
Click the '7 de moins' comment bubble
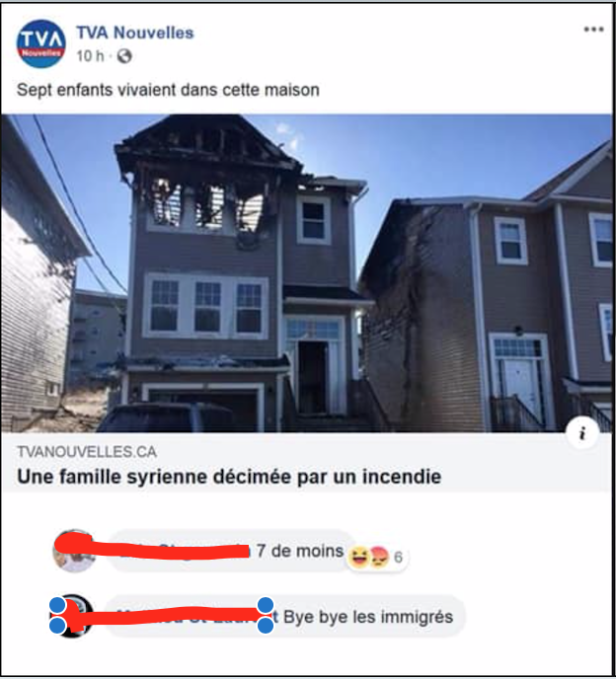(x=231, y=551)
